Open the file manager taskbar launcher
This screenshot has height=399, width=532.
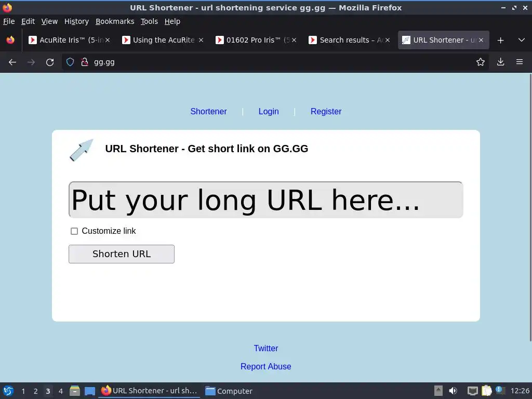(75, 391)
